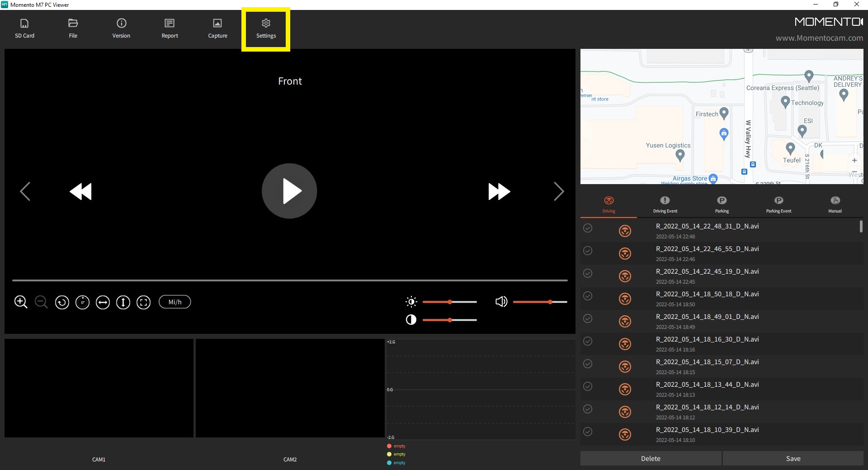The height and width of the screenshot is (470, 868).
Task: Select the R_2022_05_14_22_46_55 recording checkbox
Action: coord(588,251)
